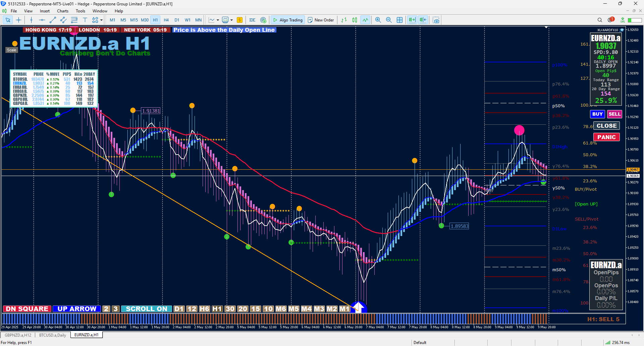Open the Window menu
Screen dimensions: 644x346
pos(100,11)
